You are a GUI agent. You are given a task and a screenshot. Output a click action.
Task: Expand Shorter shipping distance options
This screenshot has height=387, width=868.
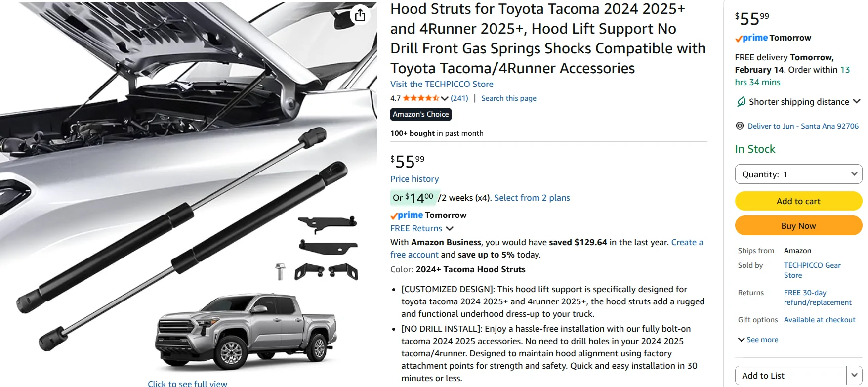[x=858, y=102]
